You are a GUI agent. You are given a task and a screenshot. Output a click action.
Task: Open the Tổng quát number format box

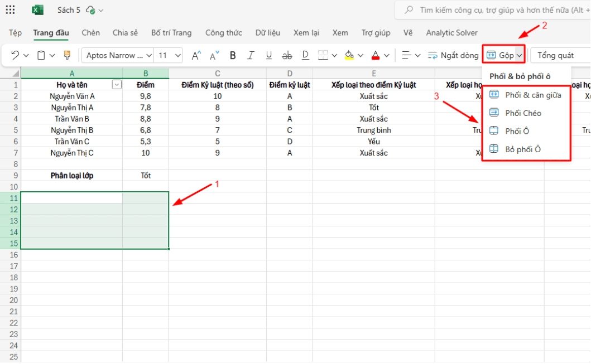coord(560,55)
